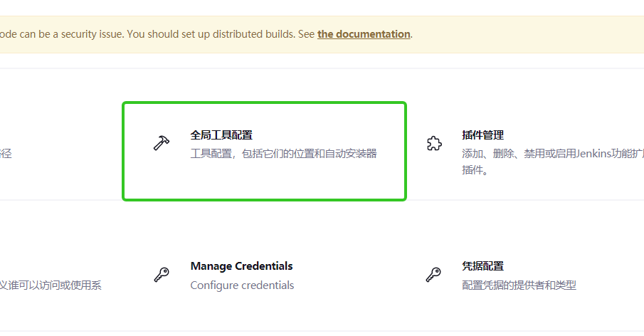Click the key icon beside 凭据配置
The width and height of the screenshot is (644, 336).
tap(433, 275)
